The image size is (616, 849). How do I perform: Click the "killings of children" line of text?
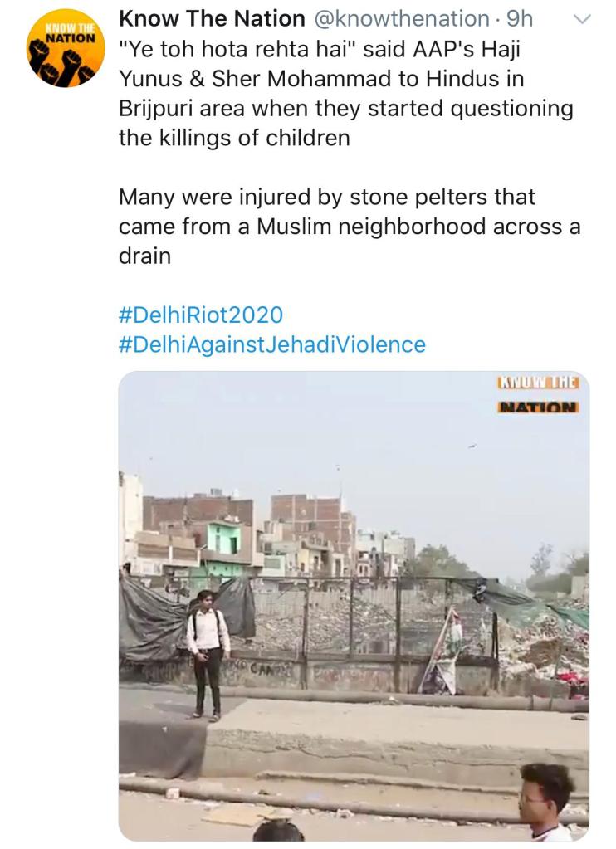pos(234,138)
